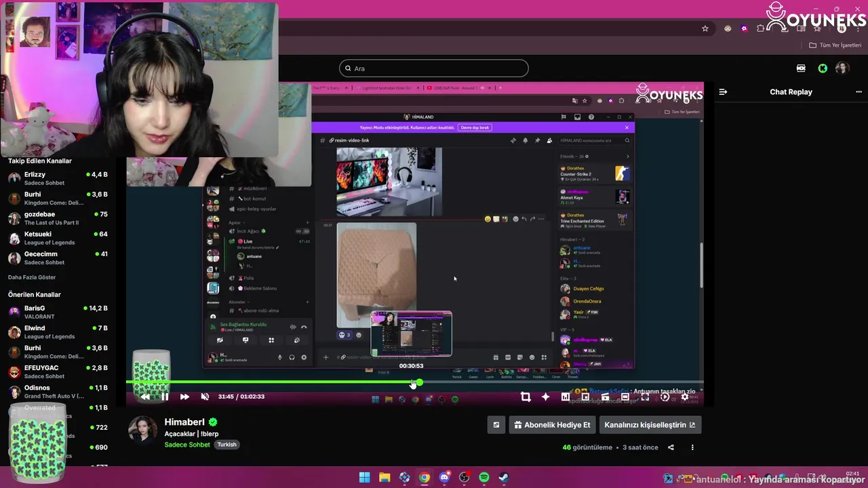868x488 pixels.
Task: Open the stream stats bar chart icon
Action: [x=566, y=396]
